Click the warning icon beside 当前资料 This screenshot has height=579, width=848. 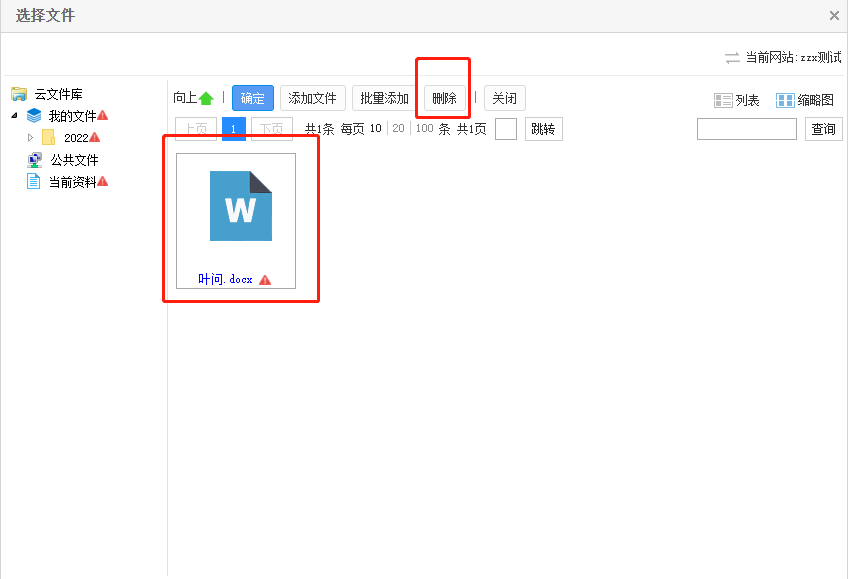click(x=102, y=182)
